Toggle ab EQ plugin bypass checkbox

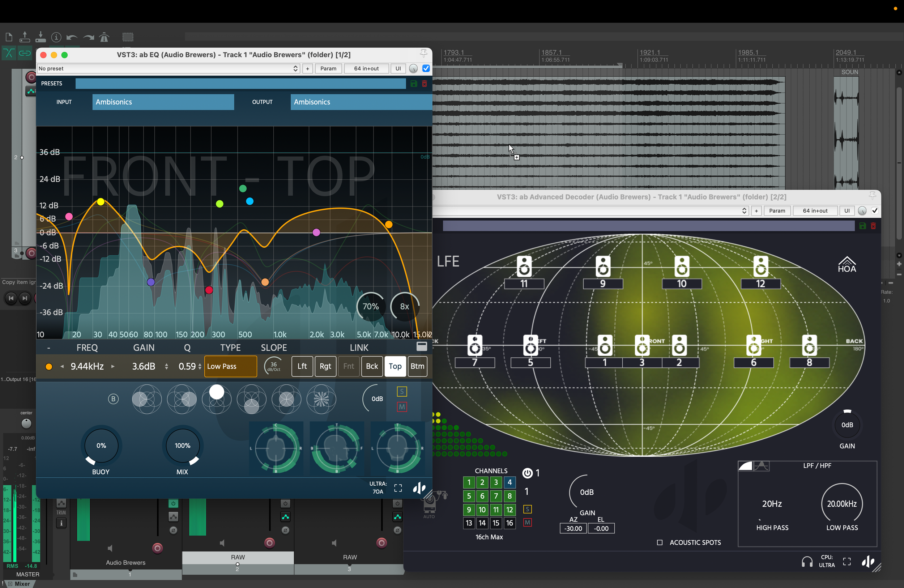tap(426, 68)
